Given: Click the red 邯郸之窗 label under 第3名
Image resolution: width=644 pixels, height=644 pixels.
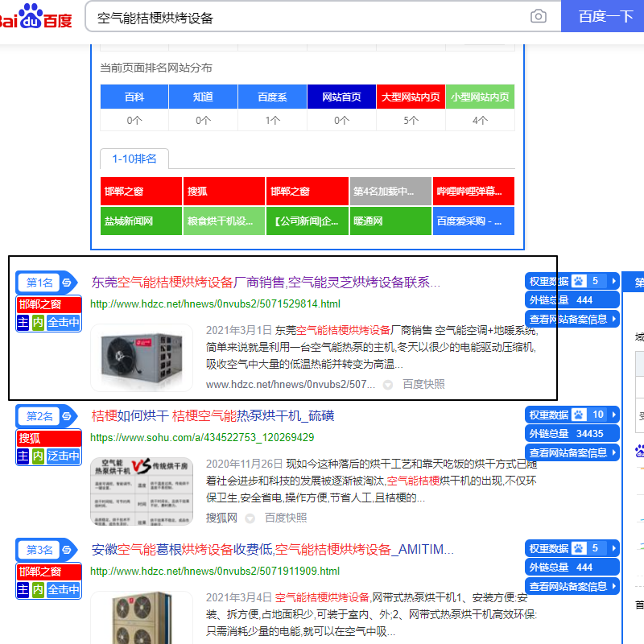Looking at the screenshot, I should pos(49,572).
